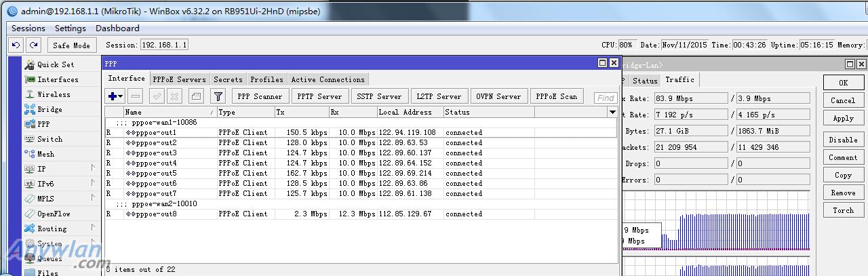This screenshot has height=276, width=868.
Task: Open PPP Scanner
Action: click(x=260, y=96)
